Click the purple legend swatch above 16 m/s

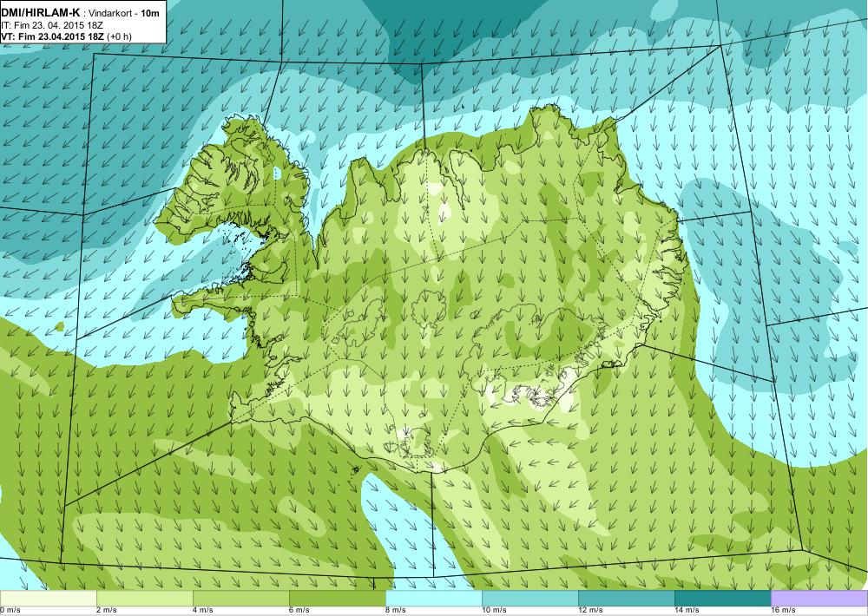tap(819, 599)
